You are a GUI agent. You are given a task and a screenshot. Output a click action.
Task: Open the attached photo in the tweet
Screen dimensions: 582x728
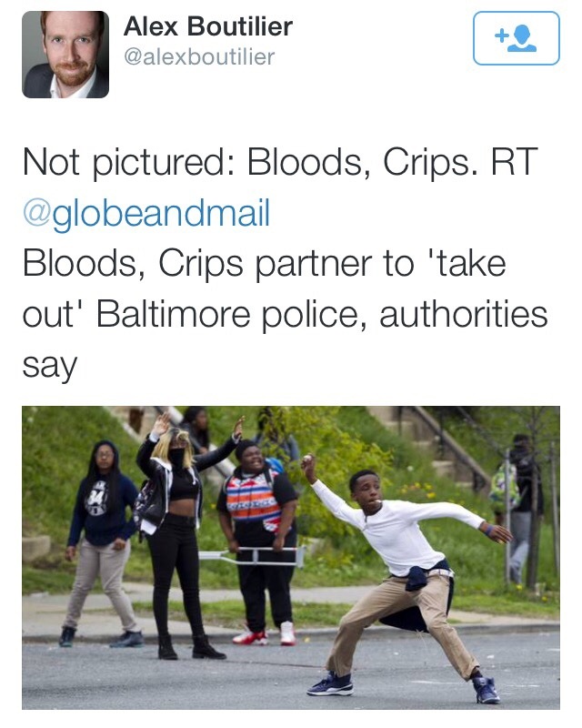click(x=290, y=558)
